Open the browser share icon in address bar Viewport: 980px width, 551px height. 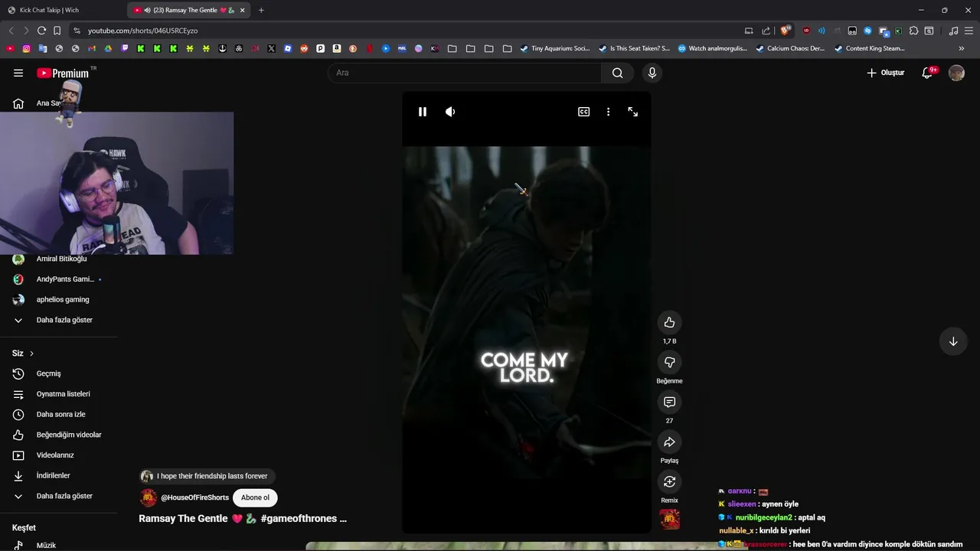766,31
